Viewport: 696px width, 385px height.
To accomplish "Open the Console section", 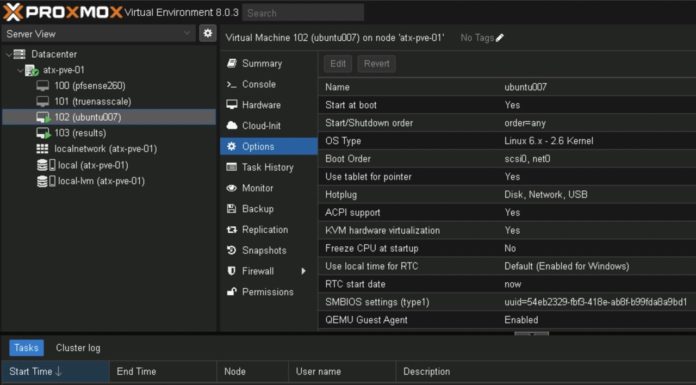I will 269,84.
